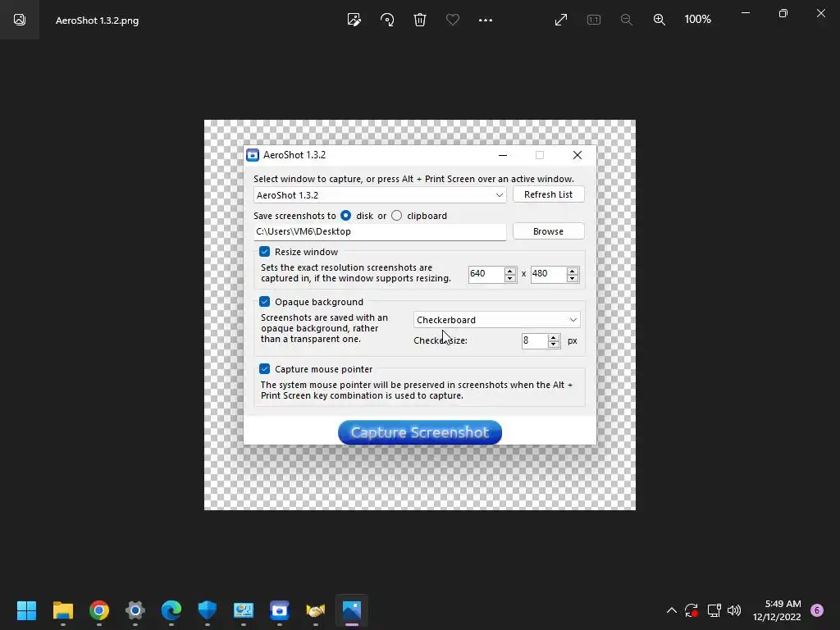Click the Capture Screenshot button
Viewport: 840px width, 630px height.
pyautogui.click(x=420, y=432)
